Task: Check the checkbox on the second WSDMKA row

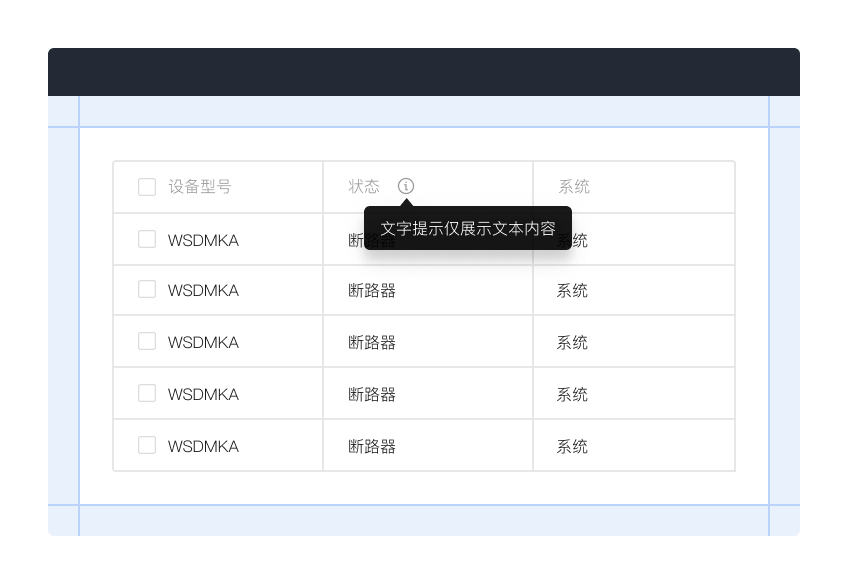Action: pos(147,290)
